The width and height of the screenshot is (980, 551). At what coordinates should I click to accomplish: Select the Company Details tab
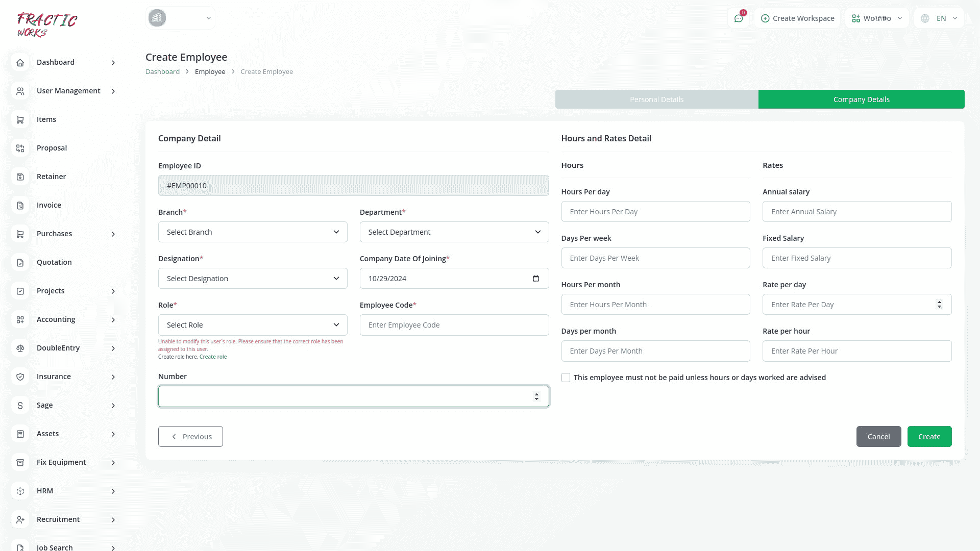pyautogui.click(x=861, y=99)
